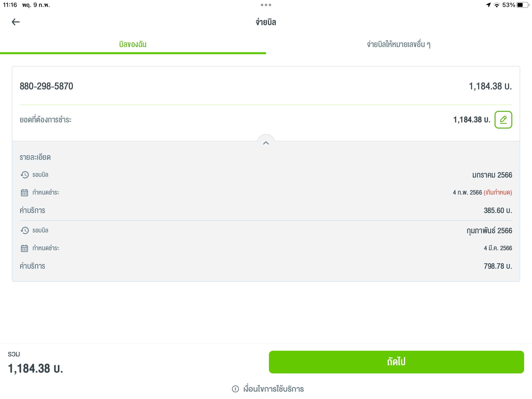Switch to the บิลของฉัน tab

(133, 44)
